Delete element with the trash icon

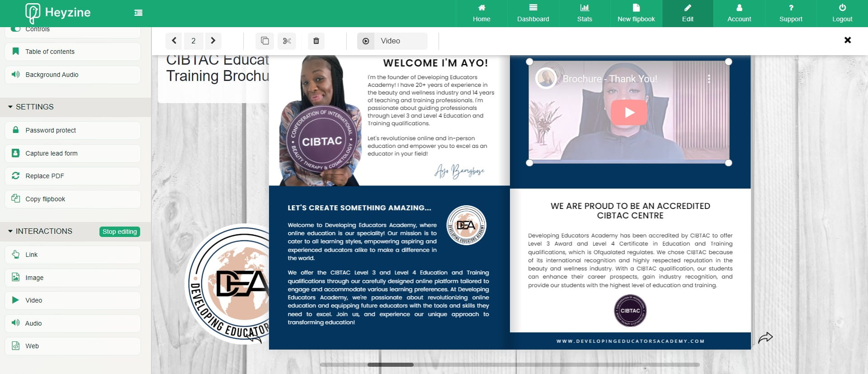[x=316, y=41]
